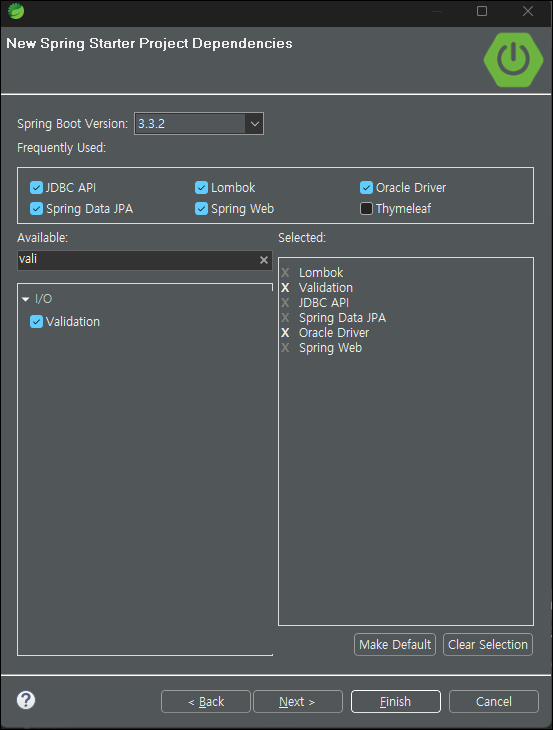
Task: Click the Clear Selection button
Action: tap(488, 644)
